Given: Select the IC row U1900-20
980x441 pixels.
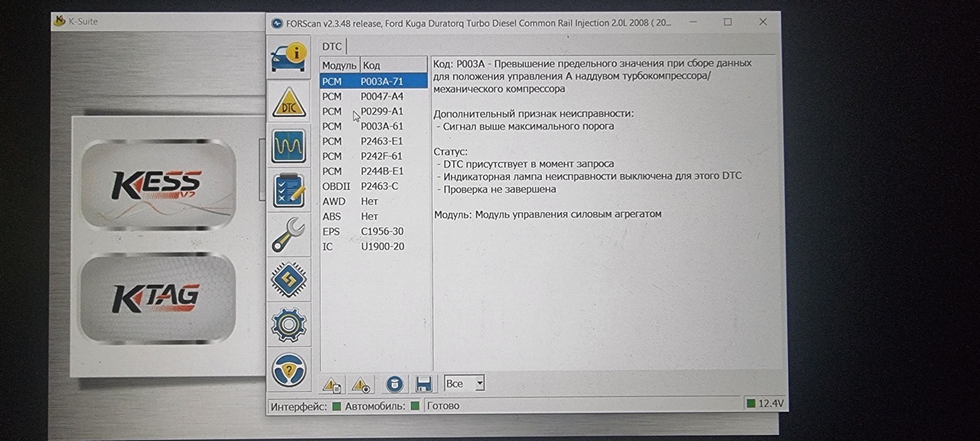Looking at the screenshot, I should point(374,246).
